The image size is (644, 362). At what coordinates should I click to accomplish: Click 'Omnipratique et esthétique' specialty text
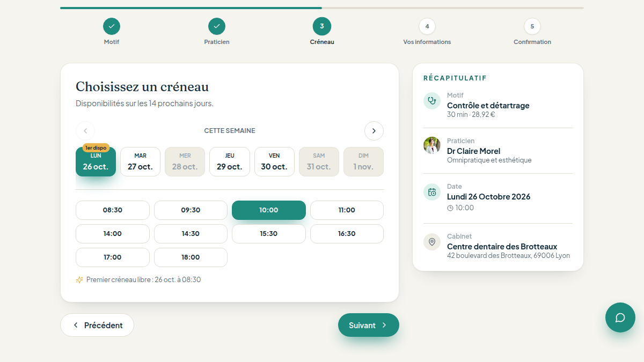[x=489, y=160]
